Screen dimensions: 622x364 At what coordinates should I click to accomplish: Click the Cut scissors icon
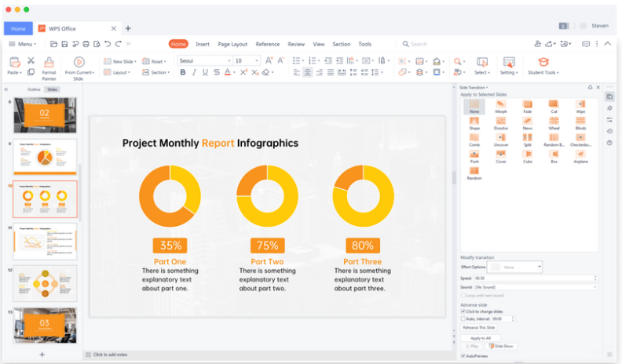click(31, 60)
